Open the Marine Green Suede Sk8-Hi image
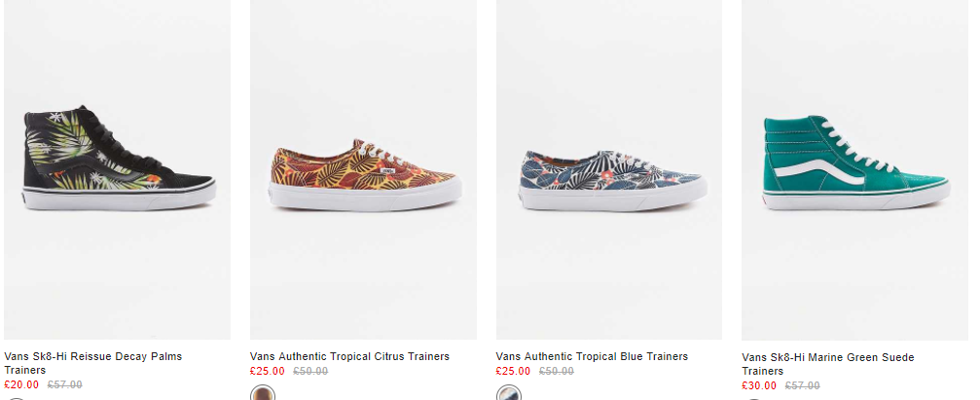This screenshot has height=400, width=980. 854,169
